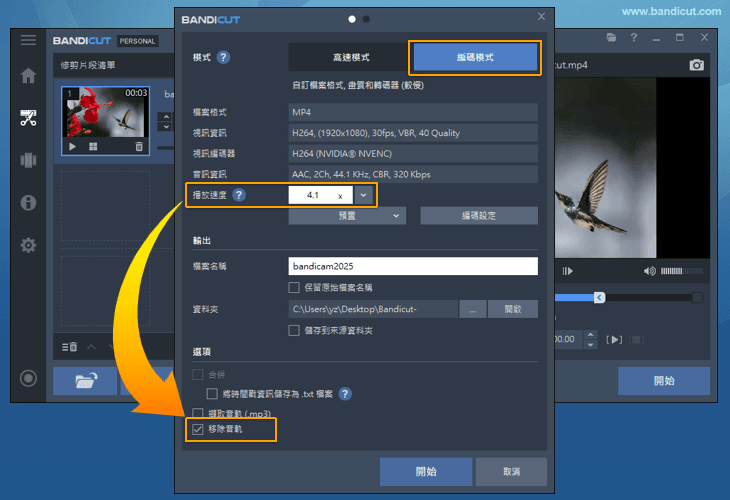Image resolution: width=730 pixels, height=500 pixels.
Task: Click the AAC audio info value
Action: pos(413,174)
